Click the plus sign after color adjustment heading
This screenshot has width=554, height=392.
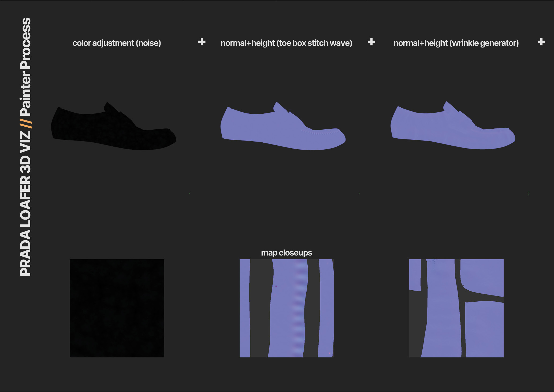coord(202,42)
